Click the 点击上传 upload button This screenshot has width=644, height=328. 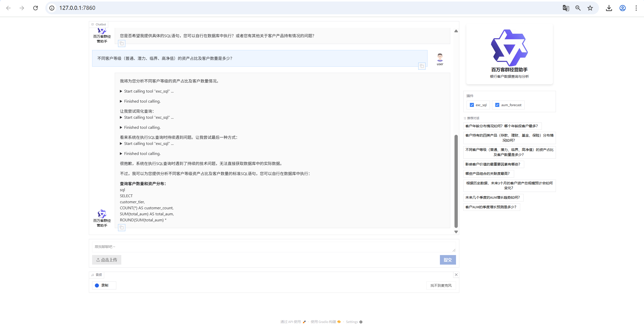tap(107, 260)
